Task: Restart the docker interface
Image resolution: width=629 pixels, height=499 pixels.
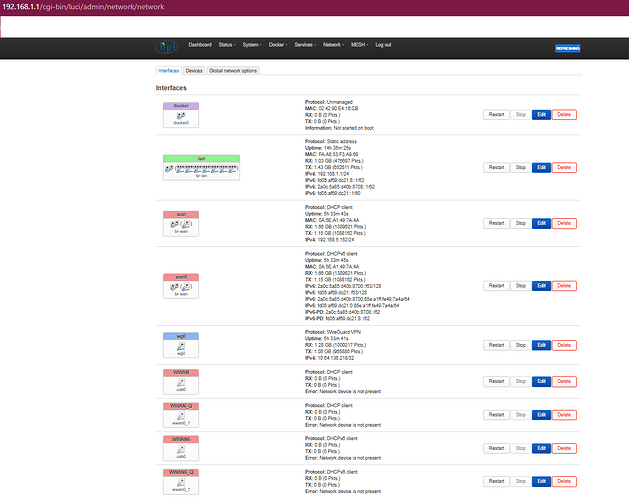Action: pyautogui.click(x=496, y=115)
